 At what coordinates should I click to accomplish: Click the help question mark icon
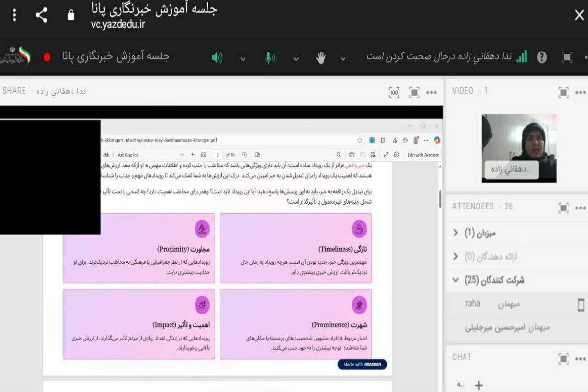pos(542,57)
